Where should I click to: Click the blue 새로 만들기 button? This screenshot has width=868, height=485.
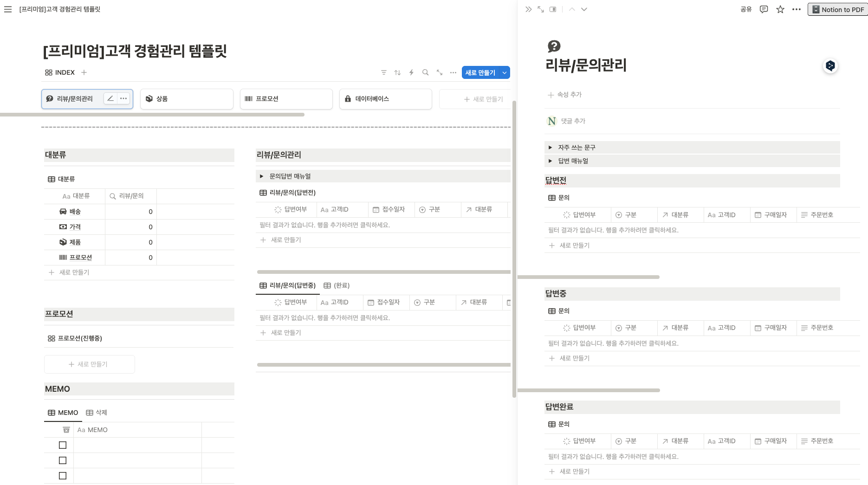480,73
